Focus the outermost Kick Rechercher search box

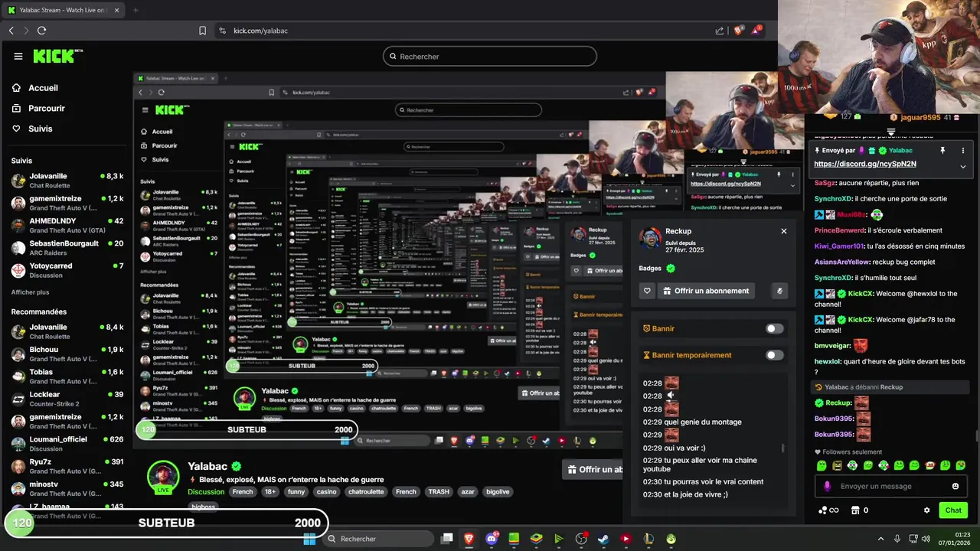(x=490, y=57)
